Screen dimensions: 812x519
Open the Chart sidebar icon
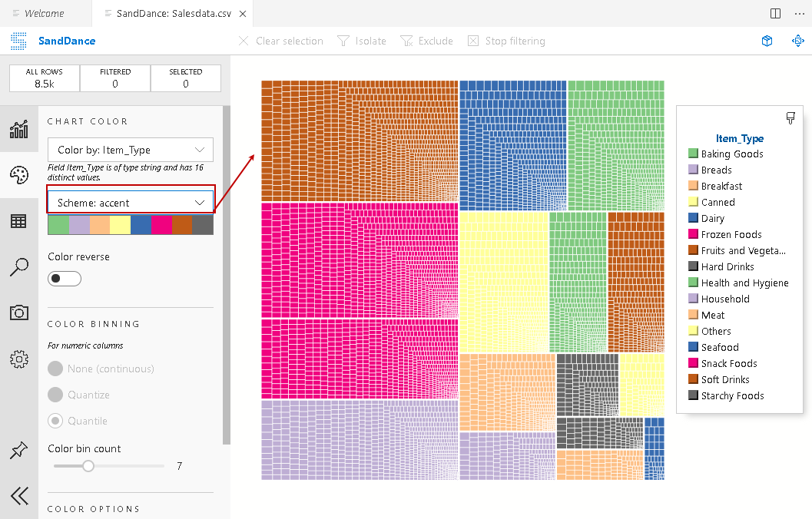(x=19, y=129)
